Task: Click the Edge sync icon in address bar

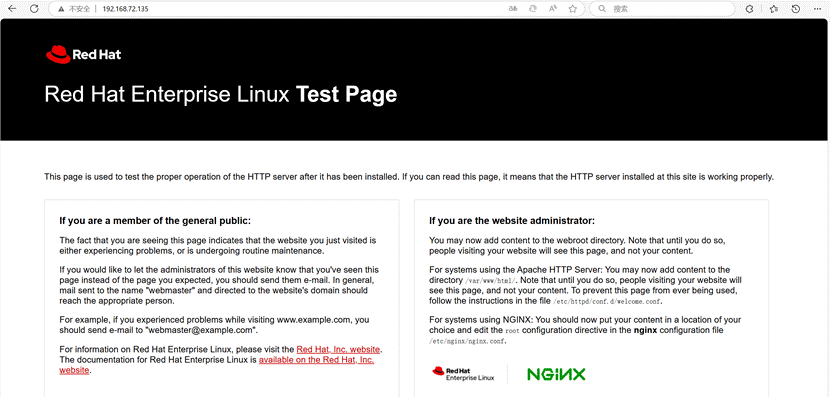Action: pyautogui.click(x=533, y=9)
